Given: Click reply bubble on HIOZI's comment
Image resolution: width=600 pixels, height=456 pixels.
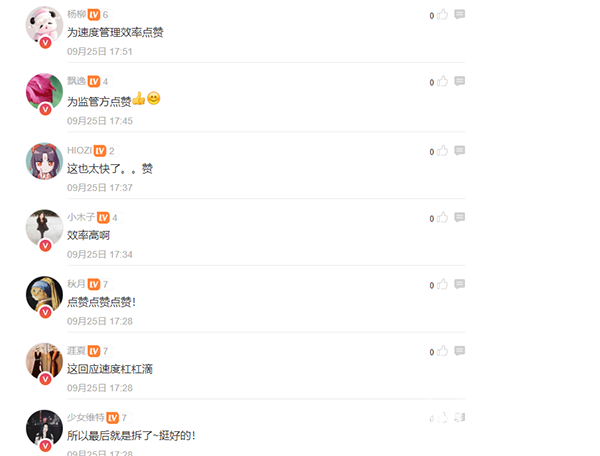Looking at the screenshot, I should (x=460, y=151).
